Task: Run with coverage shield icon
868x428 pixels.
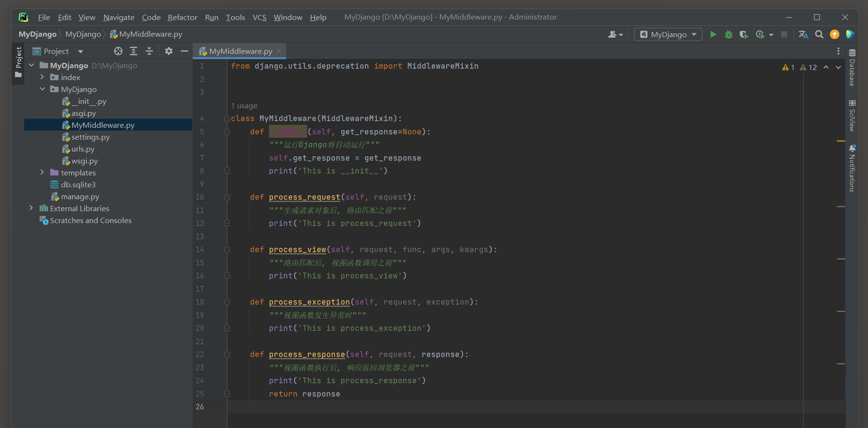Action: point(744,34)
